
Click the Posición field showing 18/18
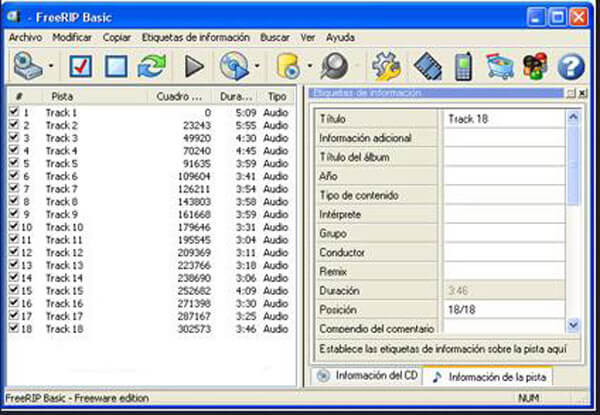pos(504,309)
